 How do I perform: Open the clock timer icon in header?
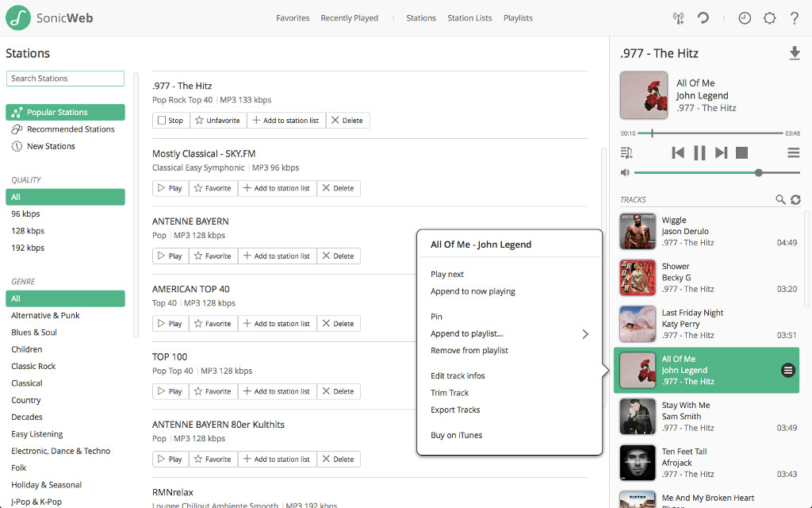pos(745,18)
